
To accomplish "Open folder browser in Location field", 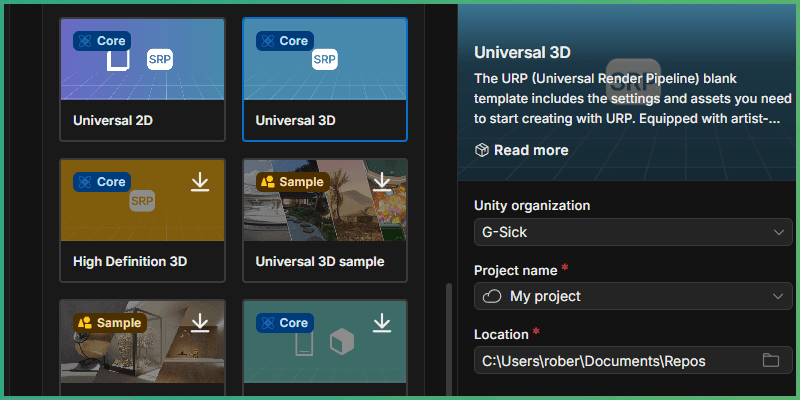I will coord(770,360).
